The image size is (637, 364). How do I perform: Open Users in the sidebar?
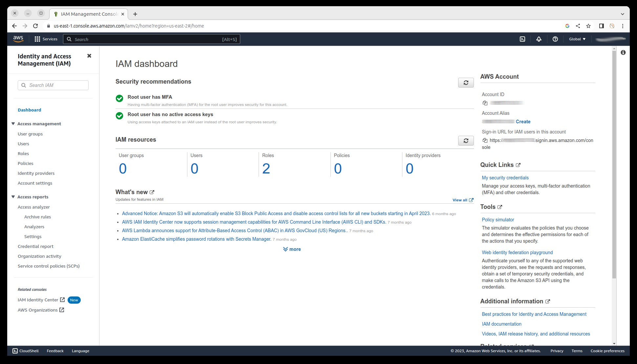(23, 144)
